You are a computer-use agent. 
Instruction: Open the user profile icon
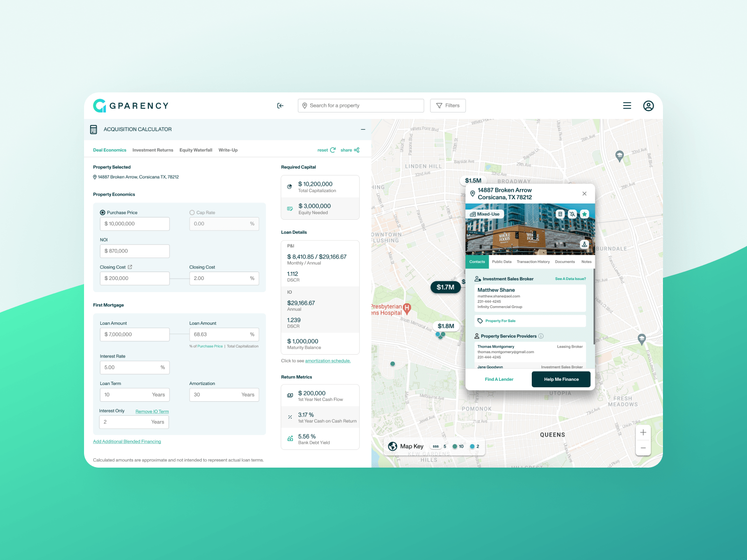[648, 106]
